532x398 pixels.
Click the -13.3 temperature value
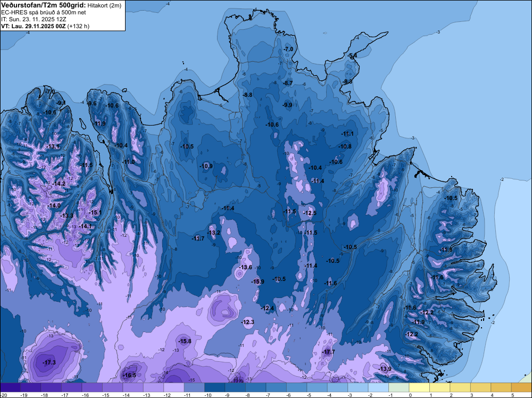tap(66, 216)
